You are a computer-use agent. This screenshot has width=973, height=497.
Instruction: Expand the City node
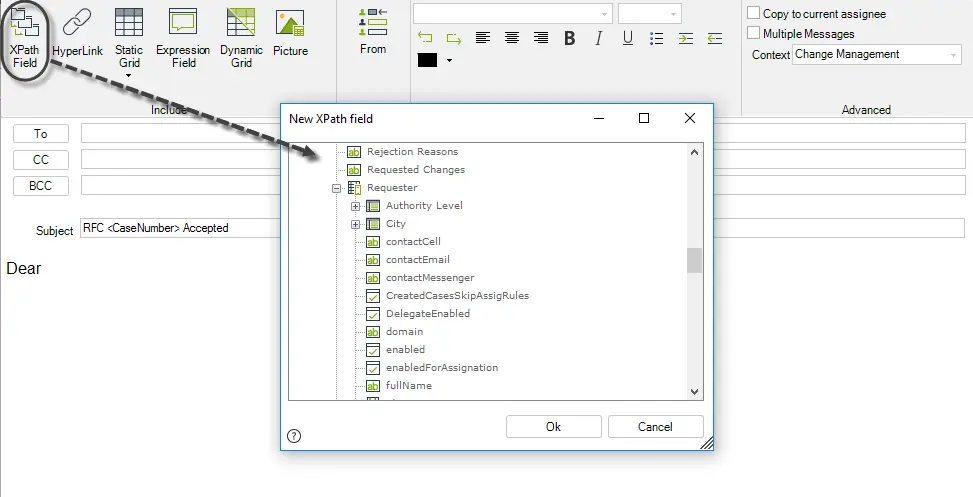coord(356,224)
